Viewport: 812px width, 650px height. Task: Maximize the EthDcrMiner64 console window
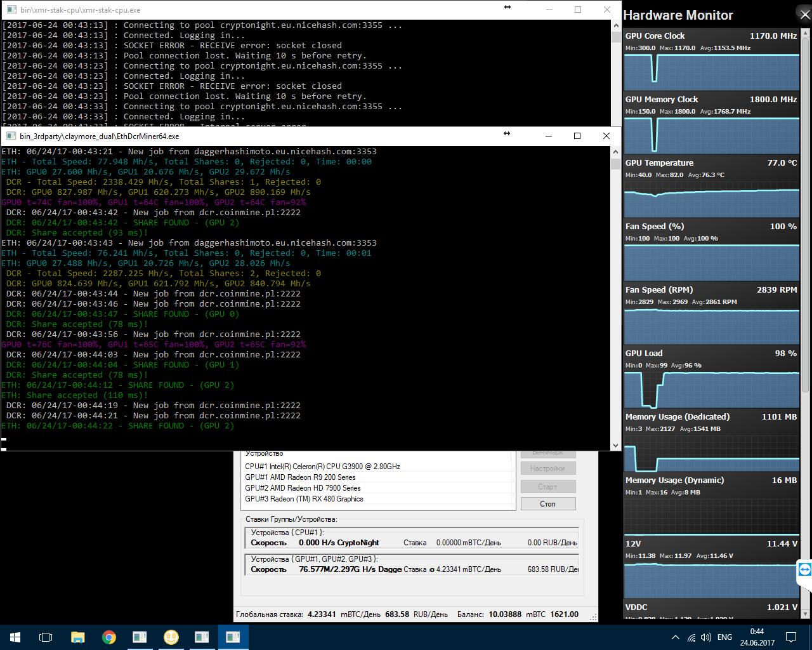[577, 135]
